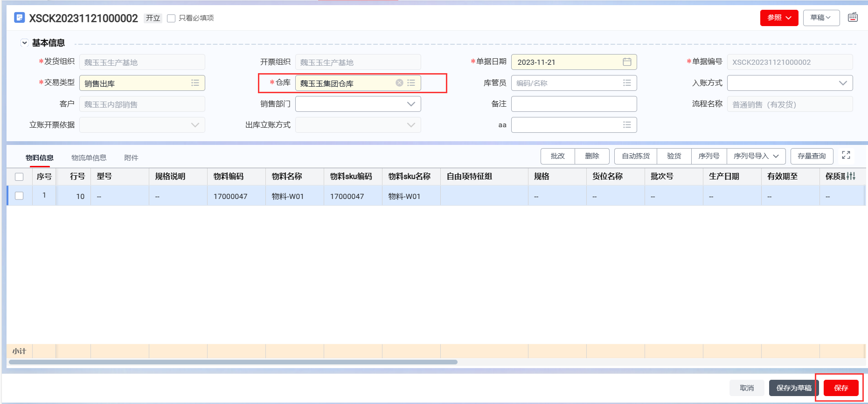Open the table column settings icon
Image resolution: width=868 pixels, height=404 pixels.
pos(851,176)
